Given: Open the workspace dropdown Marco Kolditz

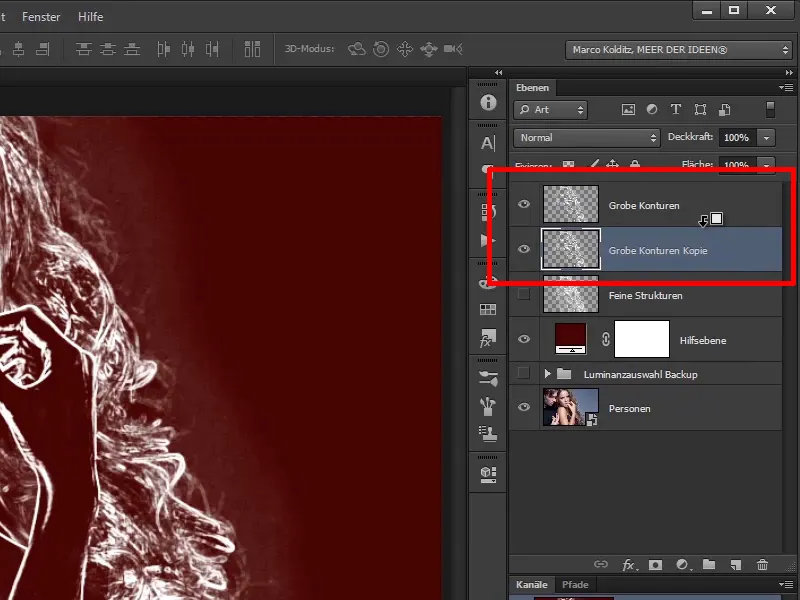Looking at the screenshot, I should [x=679, y=50].
